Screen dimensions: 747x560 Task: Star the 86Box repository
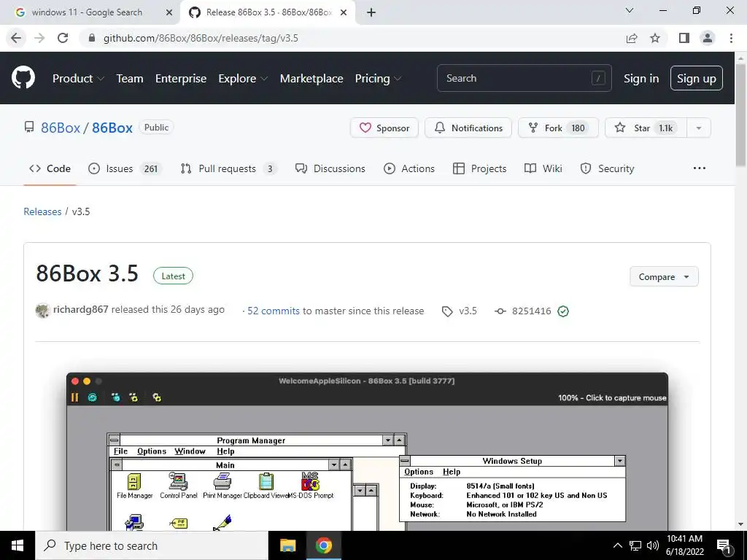coord(646,128)
